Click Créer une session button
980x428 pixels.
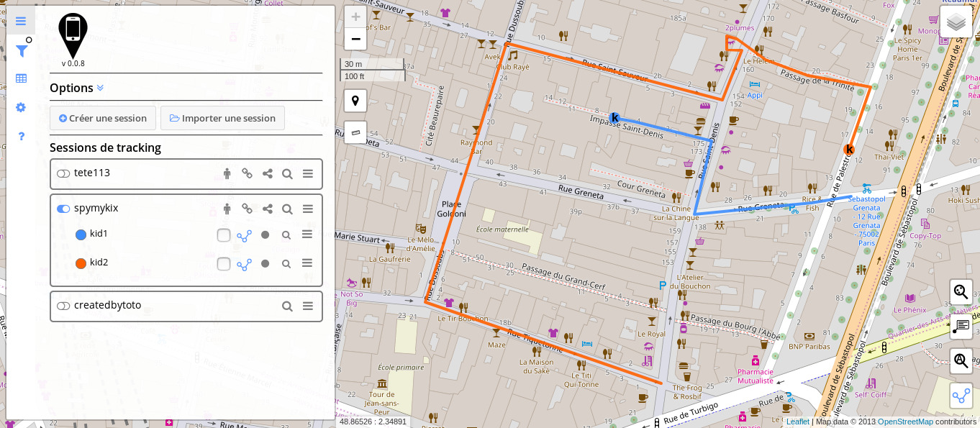click(x=103, y=118)
